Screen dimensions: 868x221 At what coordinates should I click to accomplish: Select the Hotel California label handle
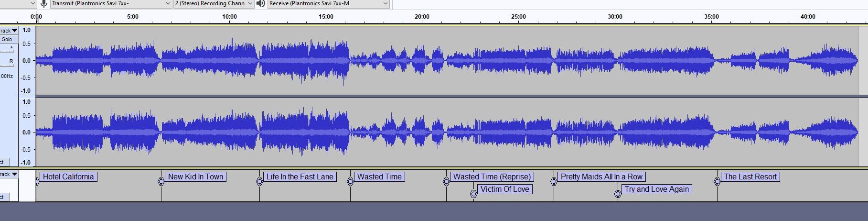pyautogui.click(x=37, y=181)
